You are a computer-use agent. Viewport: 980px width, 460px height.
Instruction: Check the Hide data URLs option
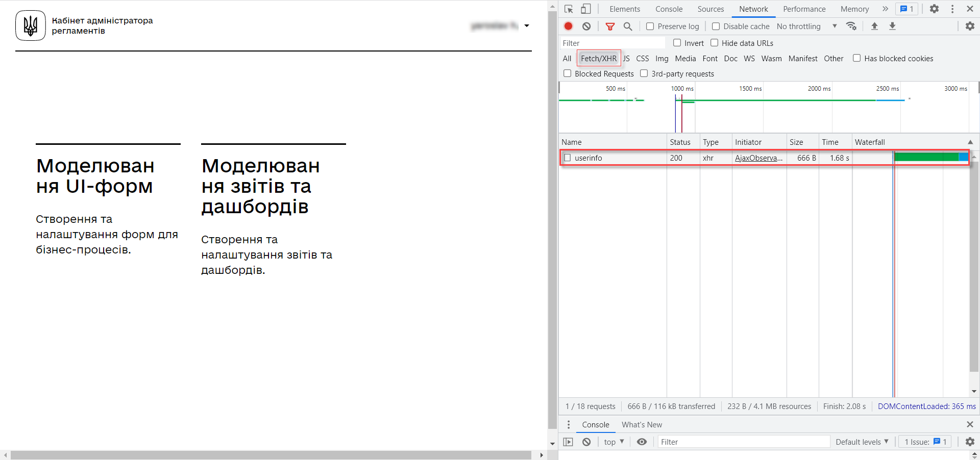(715, 43)
